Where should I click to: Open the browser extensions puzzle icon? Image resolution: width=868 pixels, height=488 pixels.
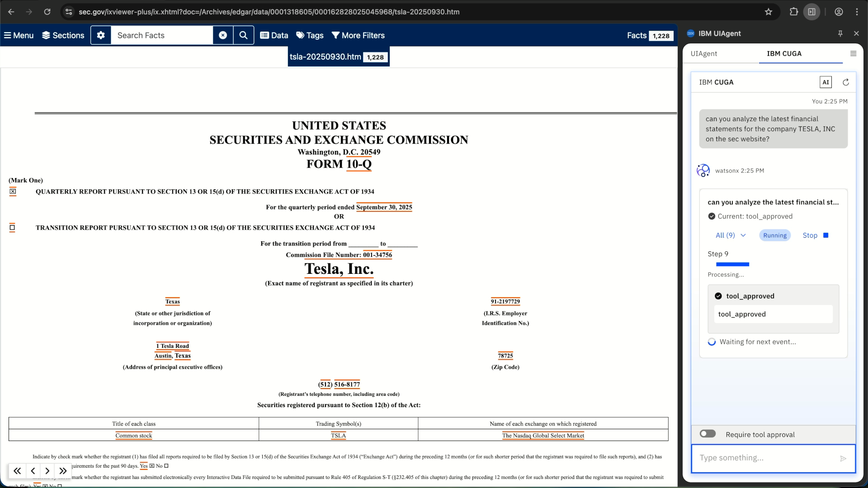(x=794, y=12)
